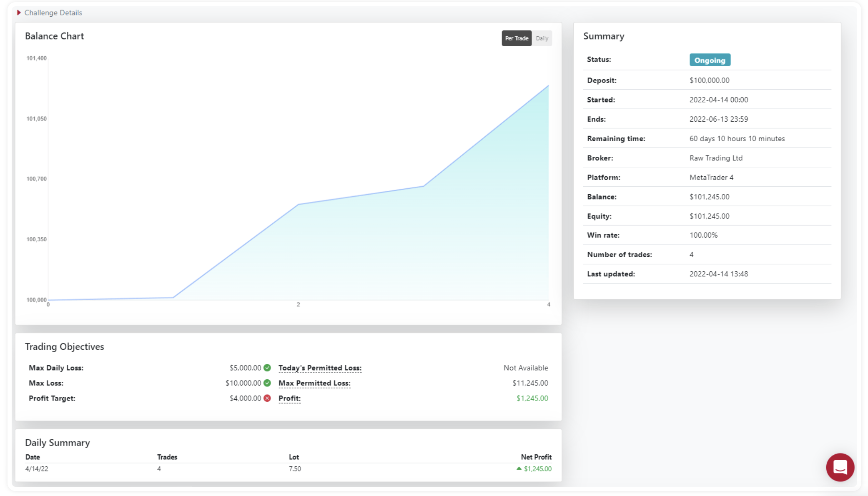Click the last updated time 2022-04-14 13:48
This screenshot has height=496, width=868.
tap(719, 274)
